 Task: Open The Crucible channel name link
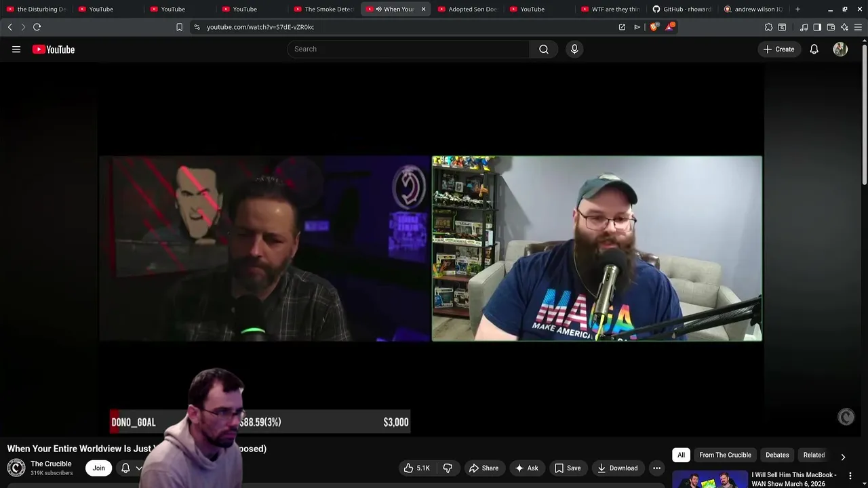click(x=51, y=464)
